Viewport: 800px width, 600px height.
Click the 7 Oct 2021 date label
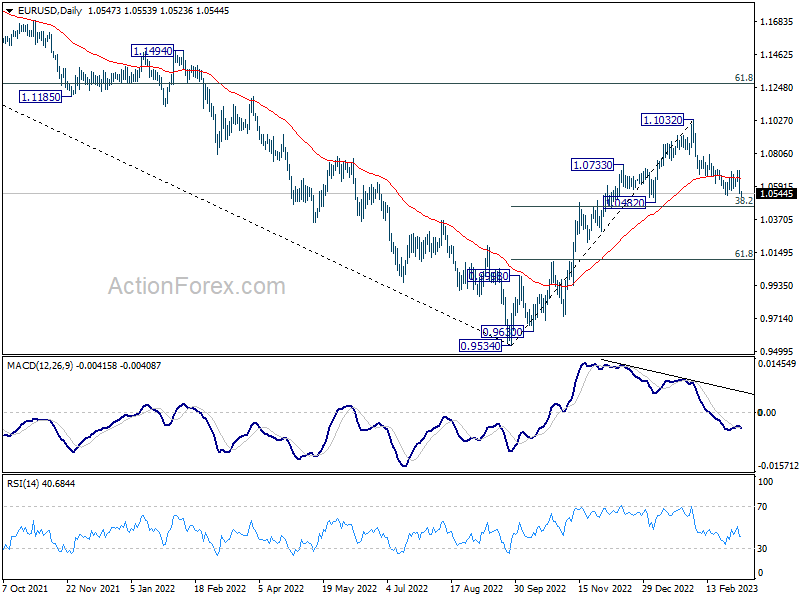click(26, 588)
